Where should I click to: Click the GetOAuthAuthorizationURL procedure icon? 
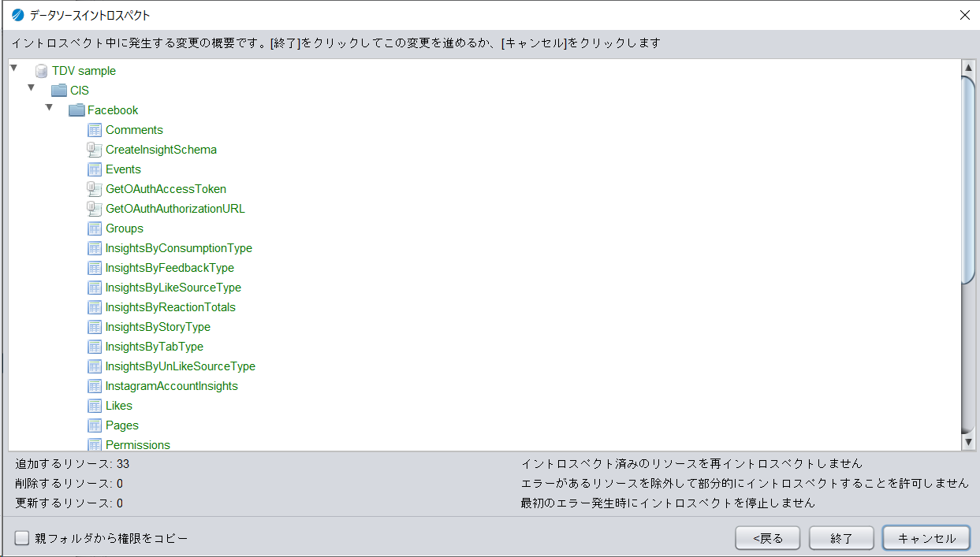[95, 209]
